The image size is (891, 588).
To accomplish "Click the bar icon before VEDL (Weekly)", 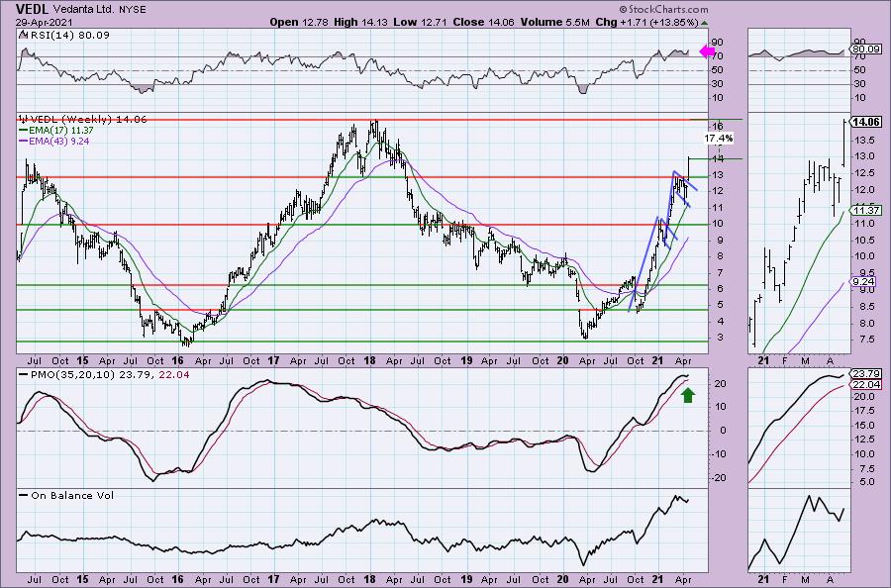I will 23,119.
